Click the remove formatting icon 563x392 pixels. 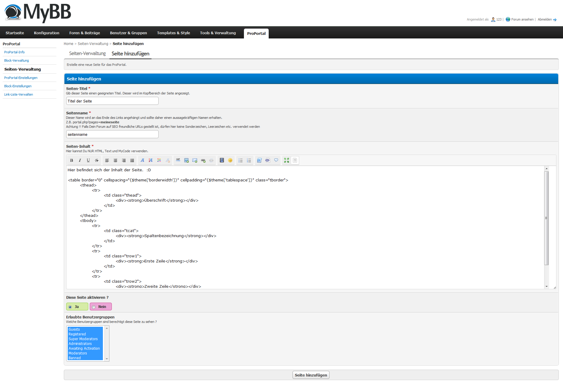[x=168, y=160]
